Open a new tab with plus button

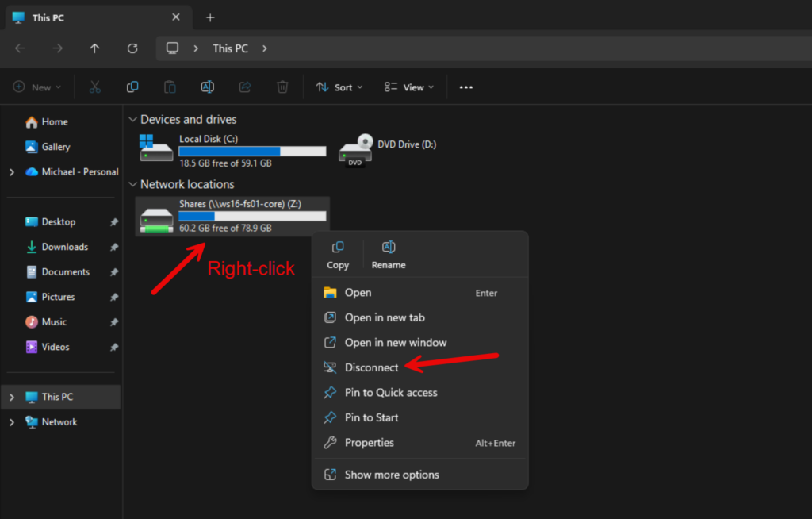coord(210,17)
